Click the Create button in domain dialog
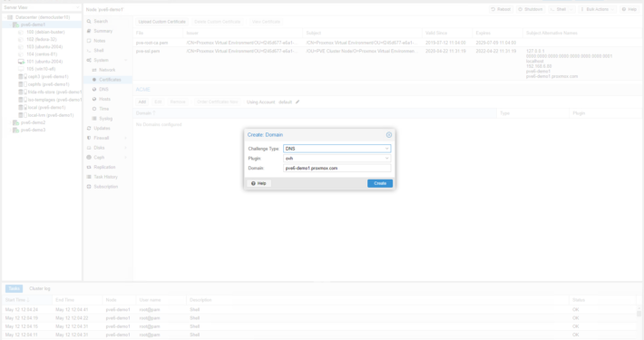Screen dimensions: 644x340 pos(380,183)
